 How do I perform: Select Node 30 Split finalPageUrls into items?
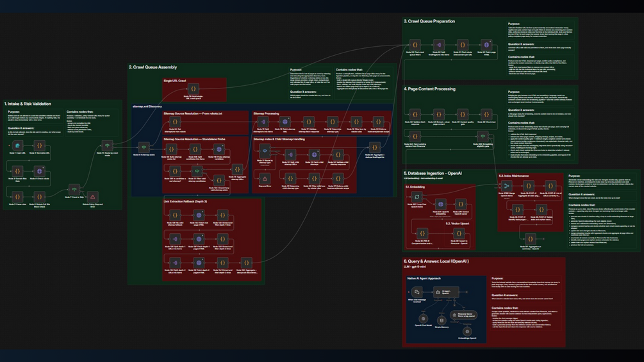click(x=439, y=45)
